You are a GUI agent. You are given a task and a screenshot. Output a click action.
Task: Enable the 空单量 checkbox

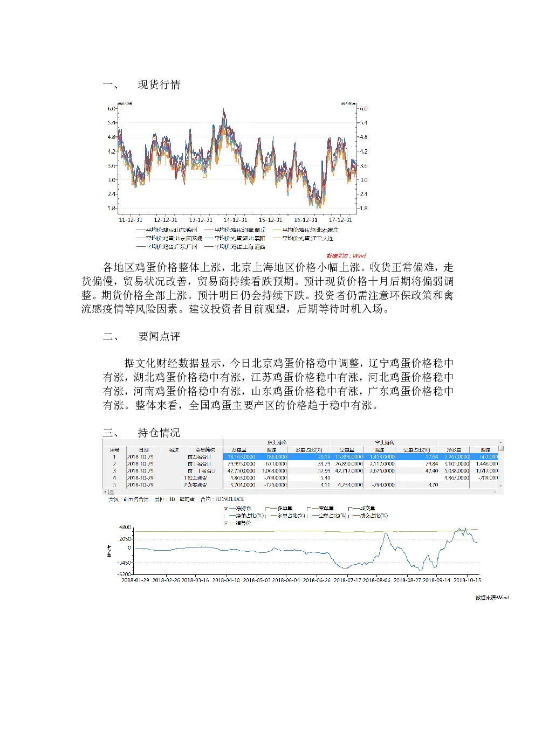(308, 508)
